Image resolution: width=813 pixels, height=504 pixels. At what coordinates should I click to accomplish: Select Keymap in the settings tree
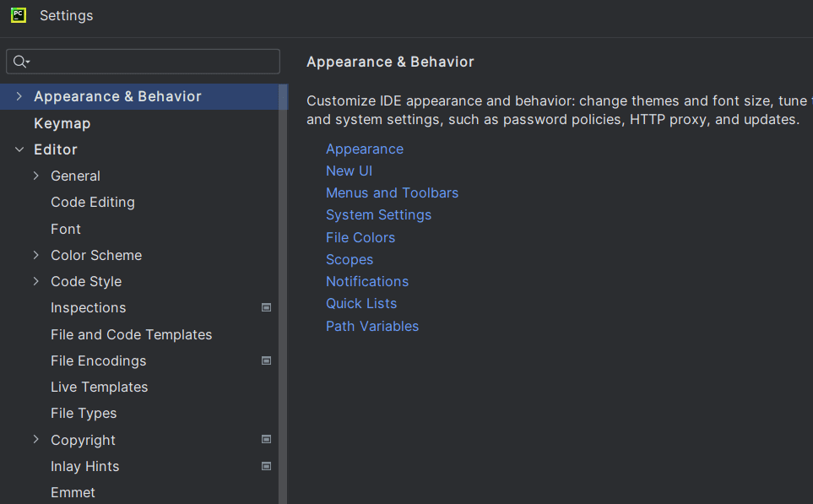(x=62, y=123)
